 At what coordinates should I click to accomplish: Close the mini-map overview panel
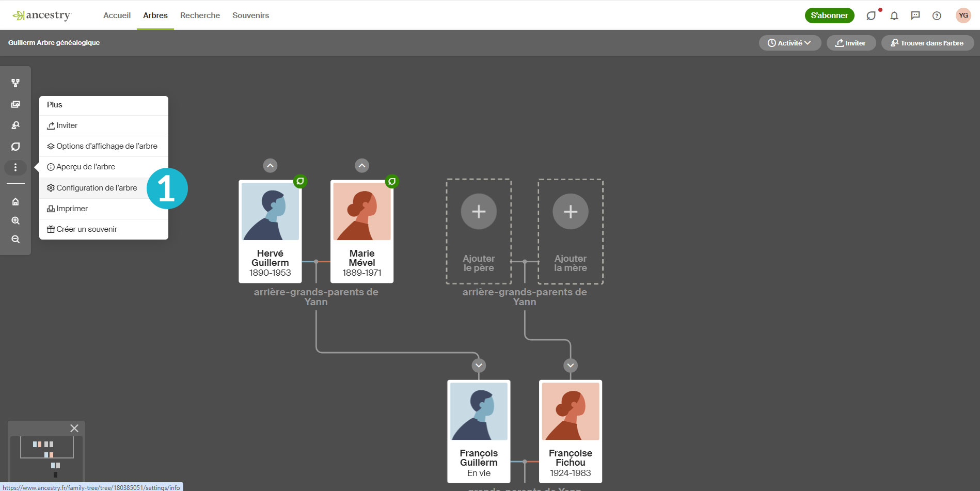pyautogui.click(x=74, y=428)
